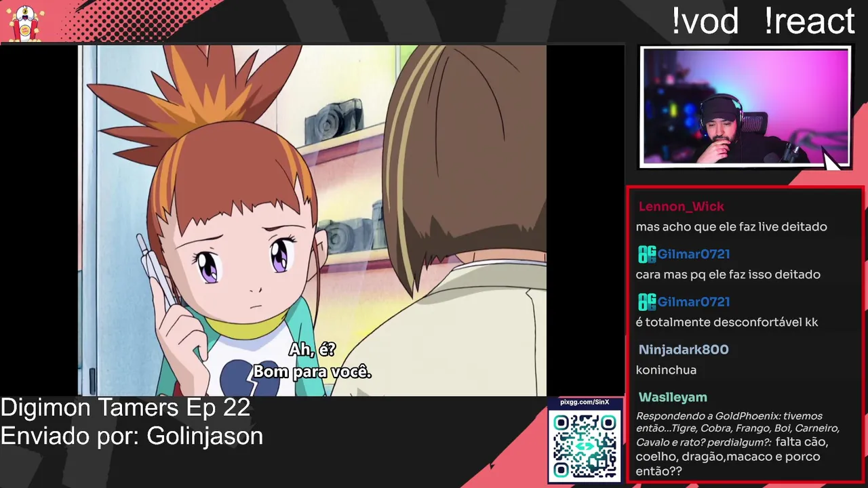Click the anime video player frame

(312, 220)
